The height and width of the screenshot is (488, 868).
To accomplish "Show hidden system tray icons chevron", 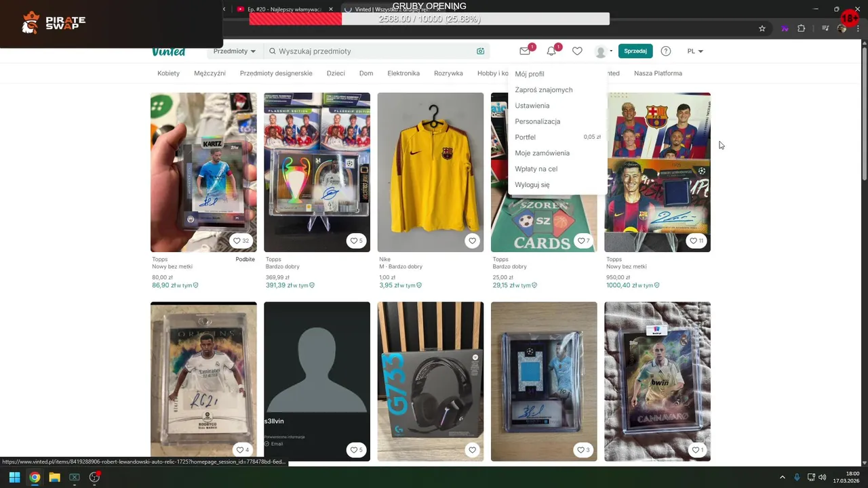I will pyautogui.click(x=782, y=477).
